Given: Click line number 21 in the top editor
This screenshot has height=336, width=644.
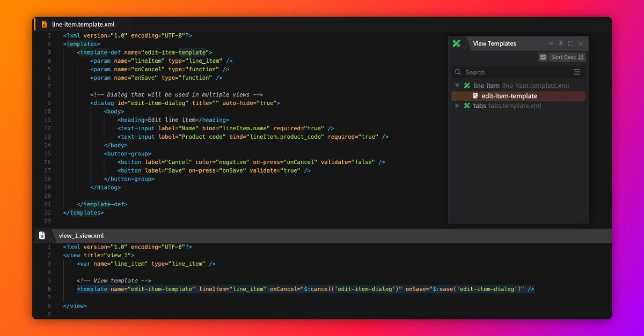Looking at the screenshot, I should click(x=47, y=204).
